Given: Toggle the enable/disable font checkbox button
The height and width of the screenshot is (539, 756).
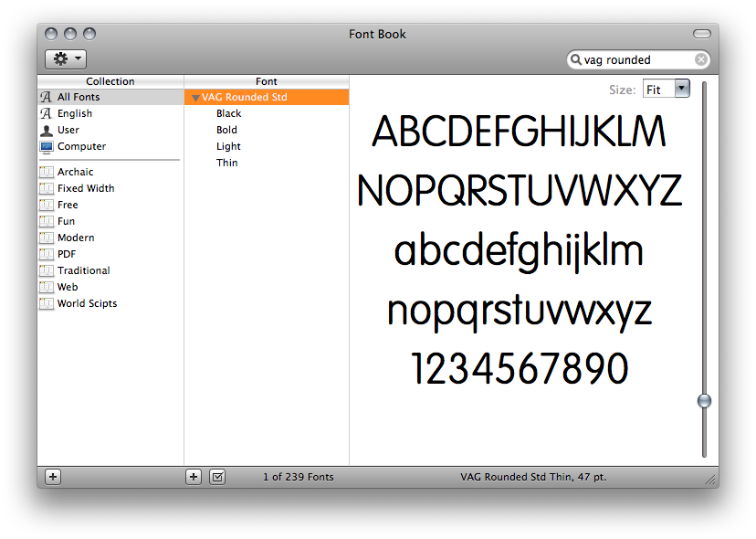Looking at the screenshot, I should 217,476.
